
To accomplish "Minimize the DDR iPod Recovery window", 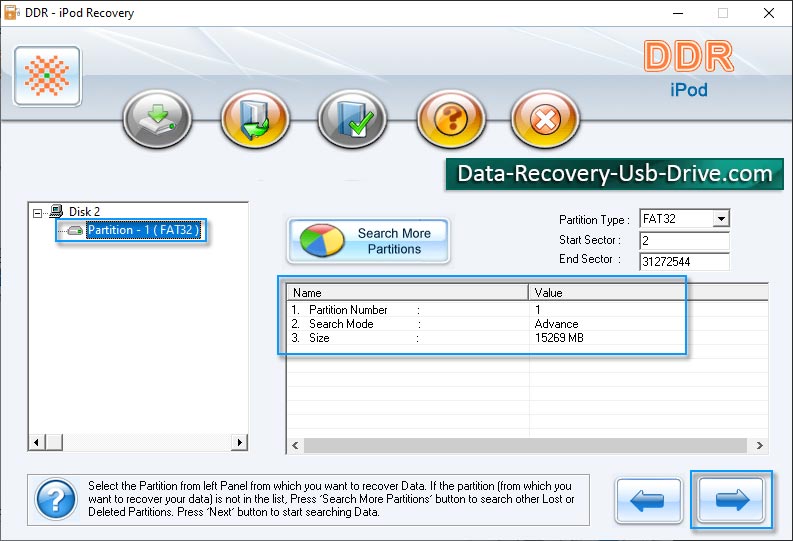I will pos(678,13).
